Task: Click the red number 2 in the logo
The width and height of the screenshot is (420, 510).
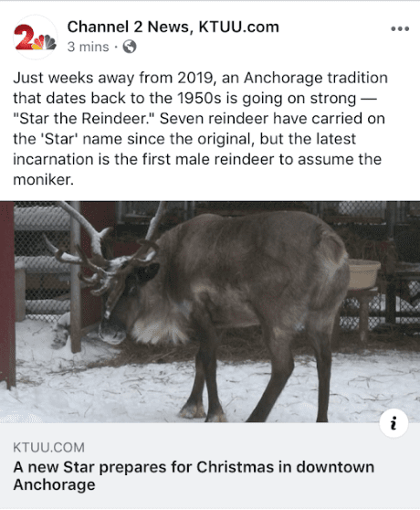Action: coord(24,37)
